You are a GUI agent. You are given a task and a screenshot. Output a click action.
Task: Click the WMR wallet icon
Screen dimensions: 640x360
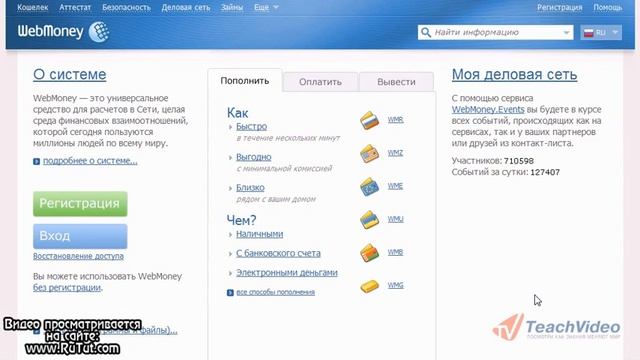pyautogui.click(x=369, y=120)
